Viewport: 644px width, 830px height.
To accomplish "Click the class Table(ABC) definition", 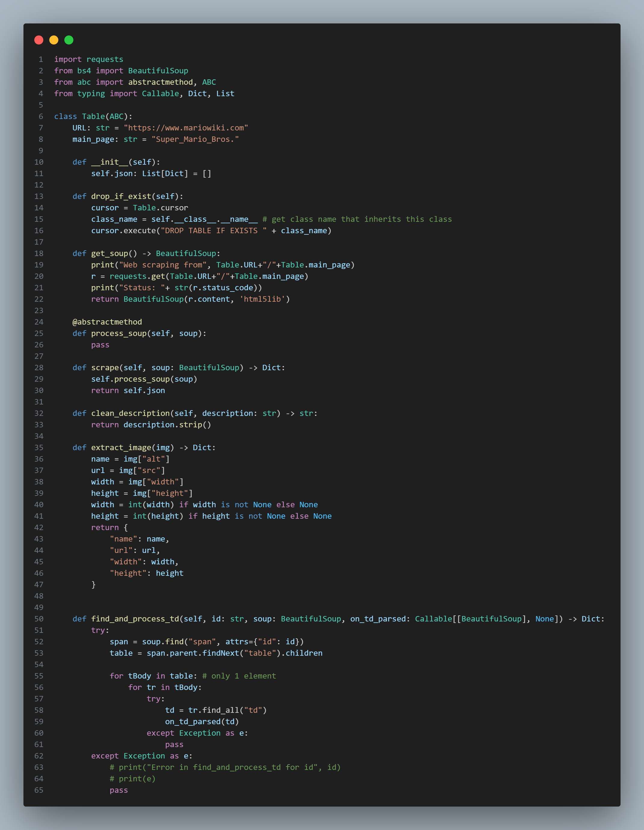I will (93, 116).
